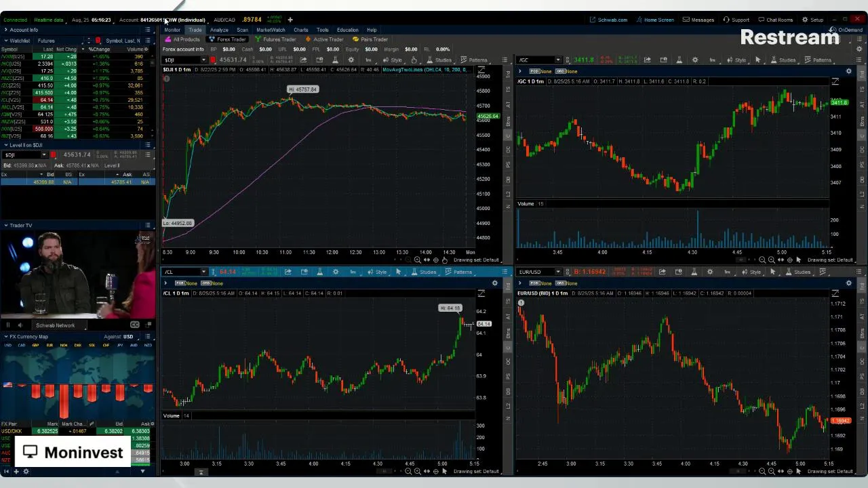Open /CL symbol dropdown
This screenshot has height=488, width=868.
pyautogui.click(x=203, y=272)
